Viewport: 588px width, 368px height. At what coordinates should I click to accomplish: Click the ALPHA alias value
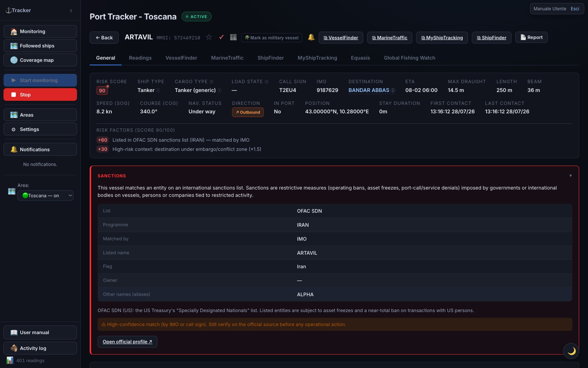tap(305, 294)
